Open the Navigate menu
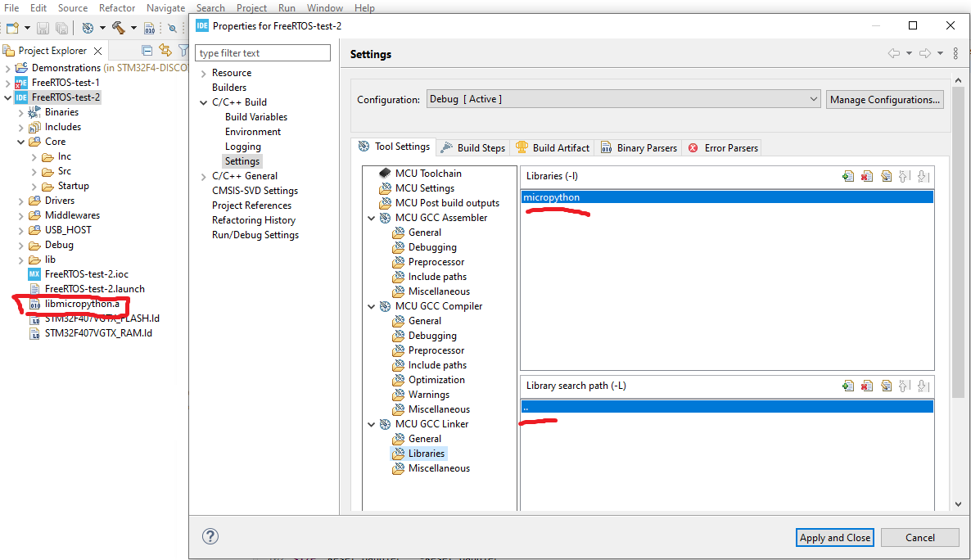971x560 pixels. tap(165, 7)
